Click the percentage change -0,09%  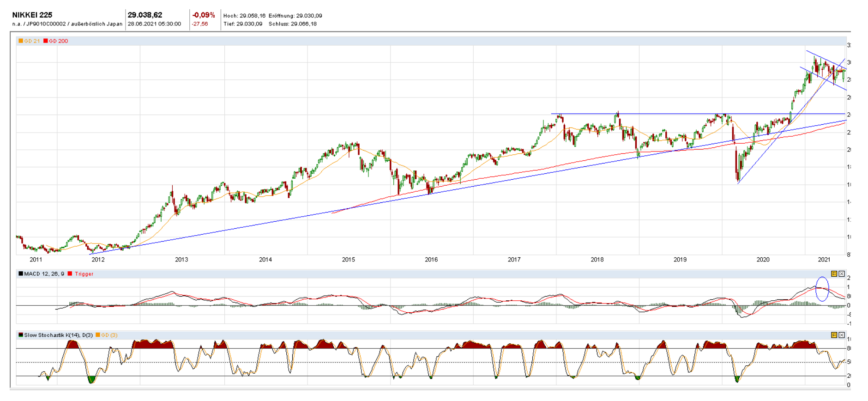point(204,15)
